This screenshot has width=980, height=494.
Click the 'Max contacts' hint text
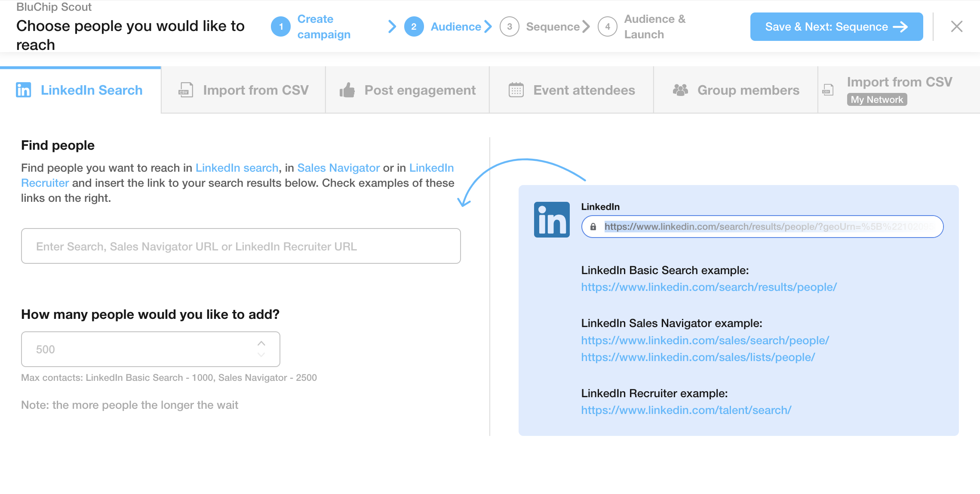click(169, 377)
